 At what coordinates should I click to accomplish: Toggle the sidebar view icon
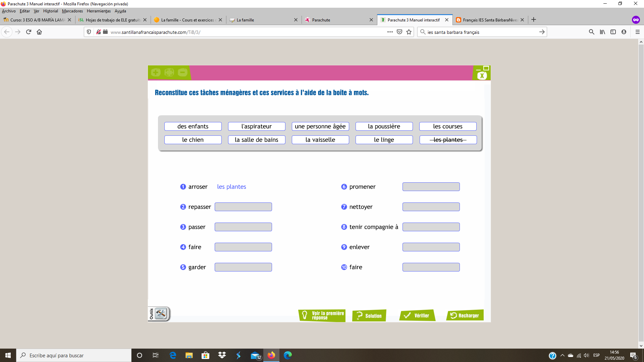point(613,32)
